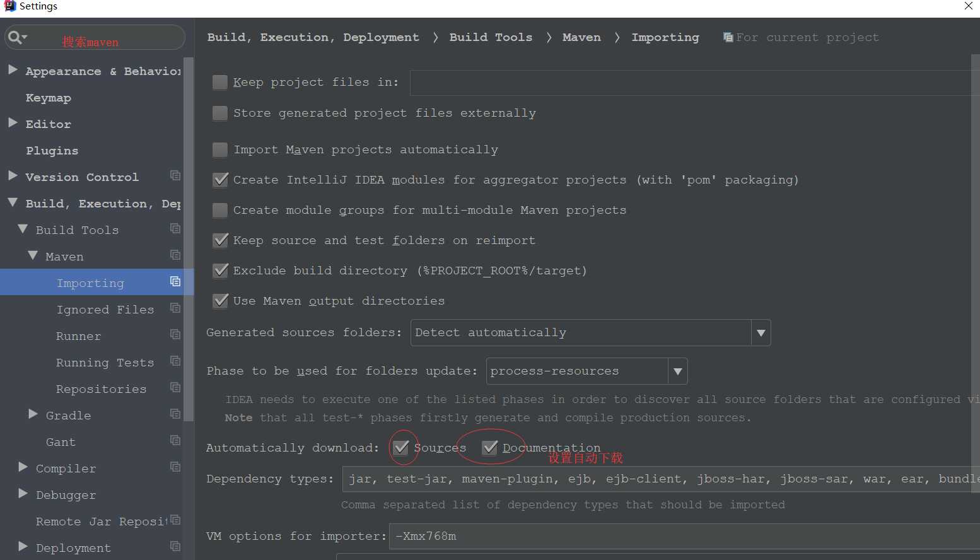Enable 'Keep project files in' checkbox
Image resolution: width=980 pixels, height=560 pixels.
220,82
